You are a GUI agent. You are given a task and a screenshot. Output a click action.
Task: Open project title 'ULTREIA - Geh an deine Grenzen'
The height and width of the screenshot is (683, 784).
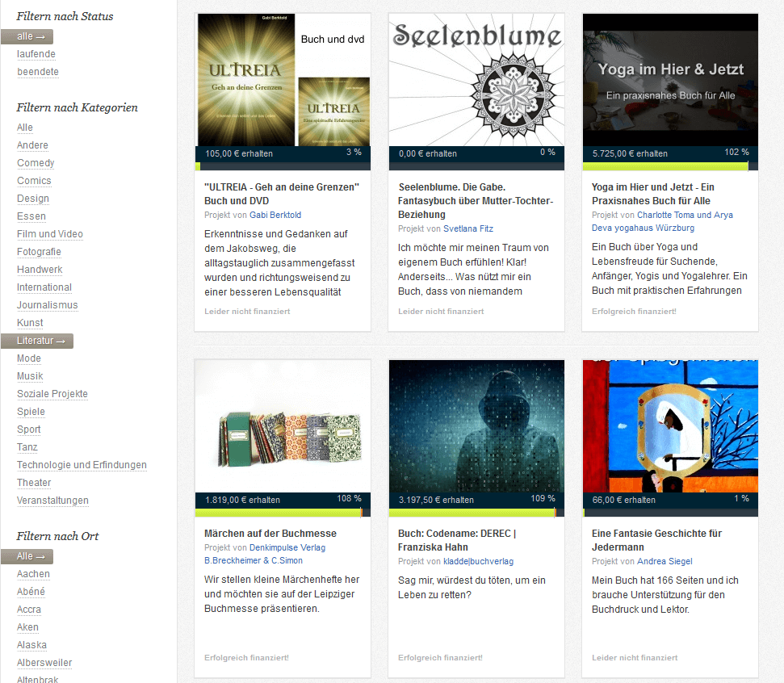282,194
